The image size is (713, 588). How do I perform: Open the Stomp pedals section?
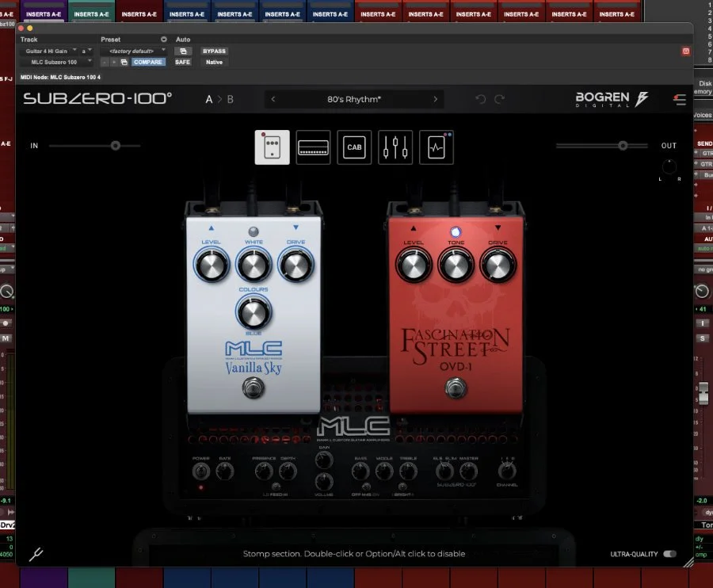click(272, 147)
